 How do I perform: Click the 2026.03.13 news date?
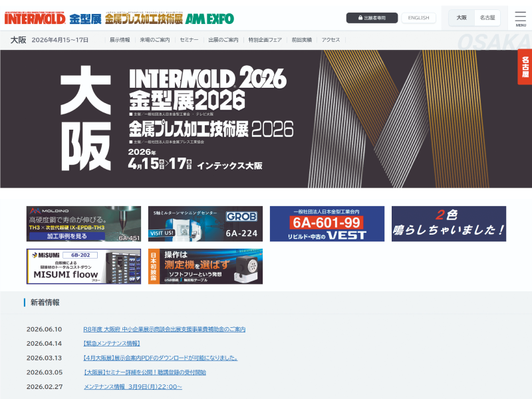coord(45,358)
